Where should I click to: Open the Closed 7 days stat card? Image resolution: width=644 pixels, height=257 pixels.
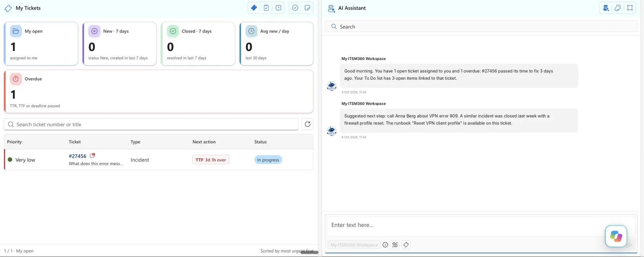point(198,44)
